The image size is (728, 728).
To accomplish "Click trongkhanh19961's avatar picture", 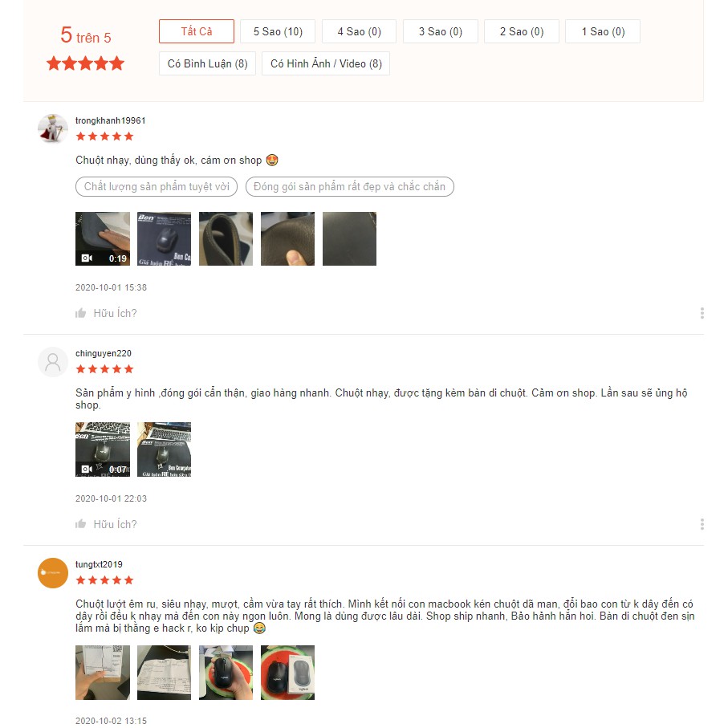I will 53,128.
